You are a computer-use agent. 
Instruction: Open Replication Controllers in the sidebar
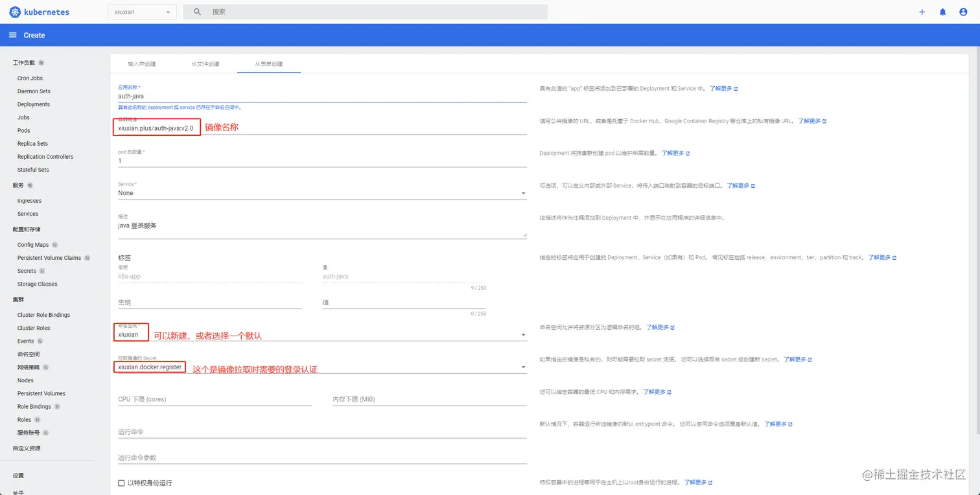click(45, 156)
